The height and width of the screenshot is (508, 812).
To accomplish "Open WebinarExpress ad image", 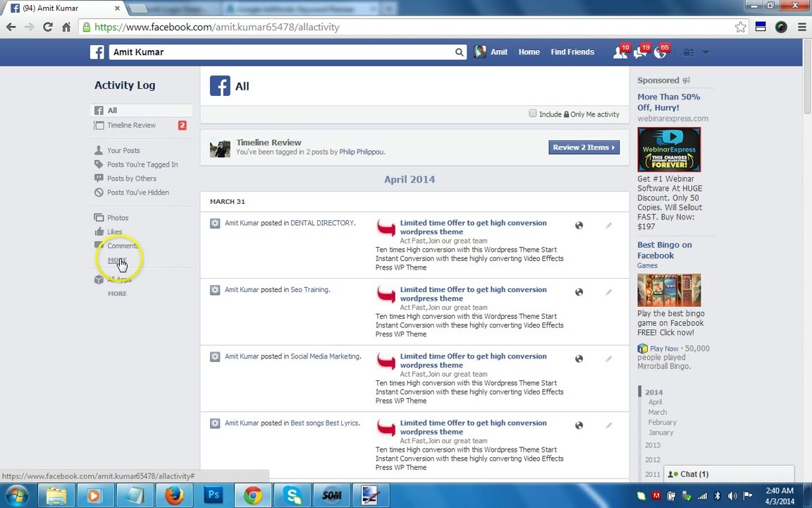I will 669,150.
